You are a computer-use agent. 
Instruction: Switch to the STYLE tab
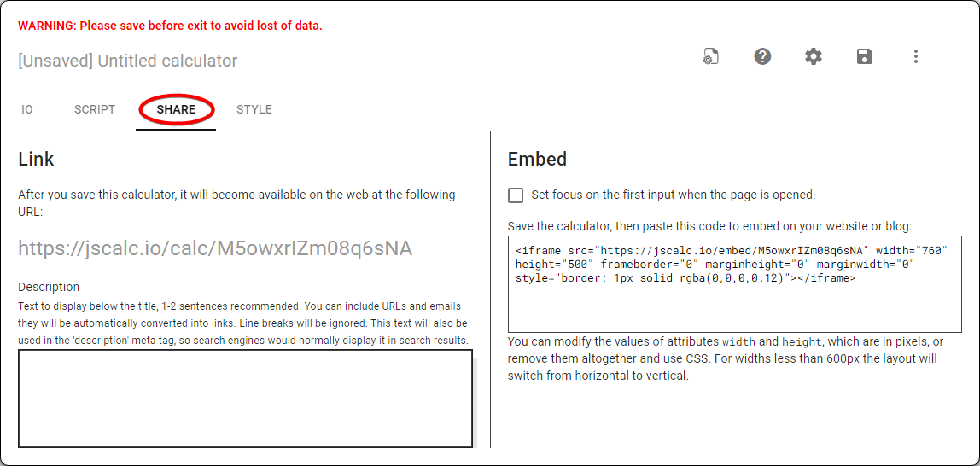[x=254, y=110]
